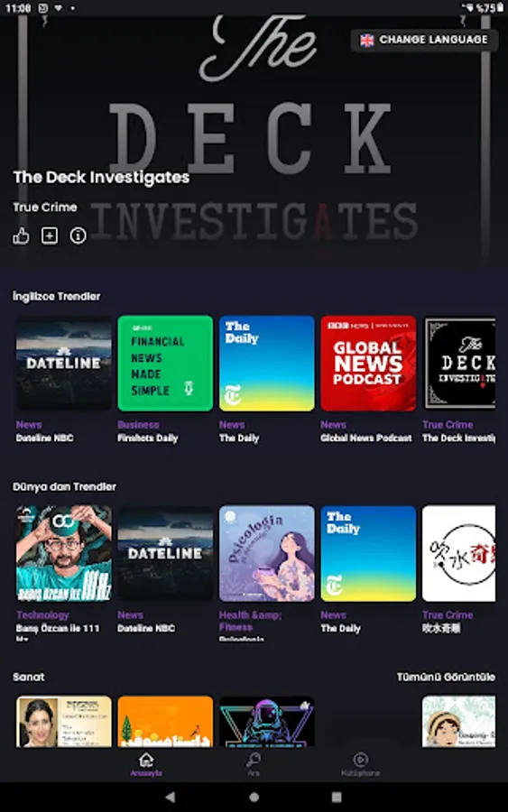Viewport: 508px width, 812px height.
Task: Open Global News Podcast thumbnail
Action: pyautogui.click(x=368, y=363)
